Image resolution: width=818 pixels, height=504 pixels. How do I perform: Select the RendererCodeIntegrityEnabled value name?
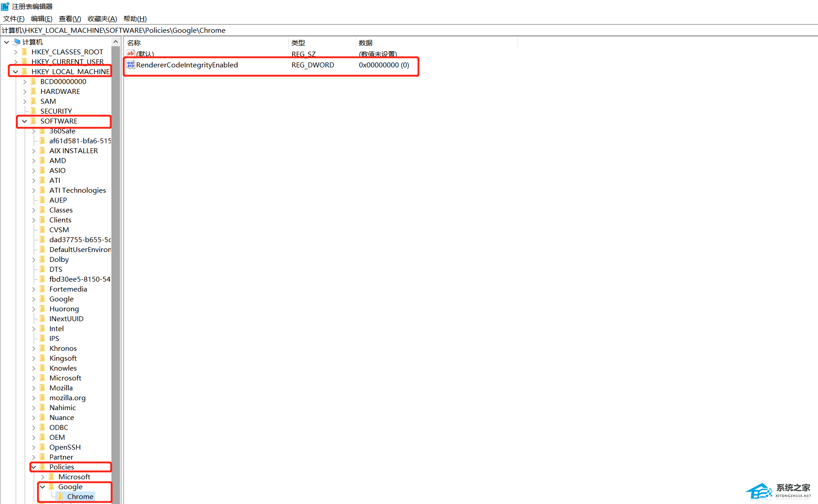point(187,65)
